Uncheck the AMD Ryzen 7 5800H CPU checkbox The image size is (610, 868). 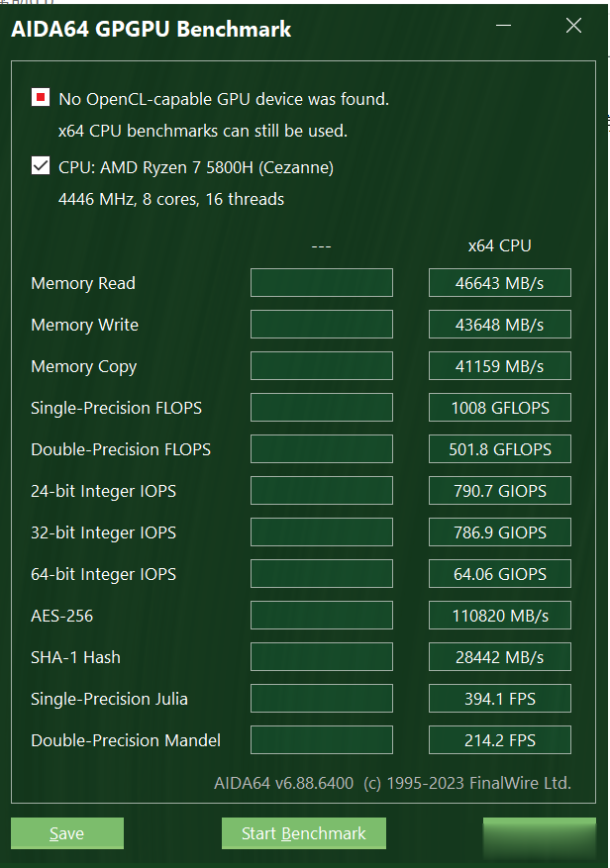tap(41, 165)
